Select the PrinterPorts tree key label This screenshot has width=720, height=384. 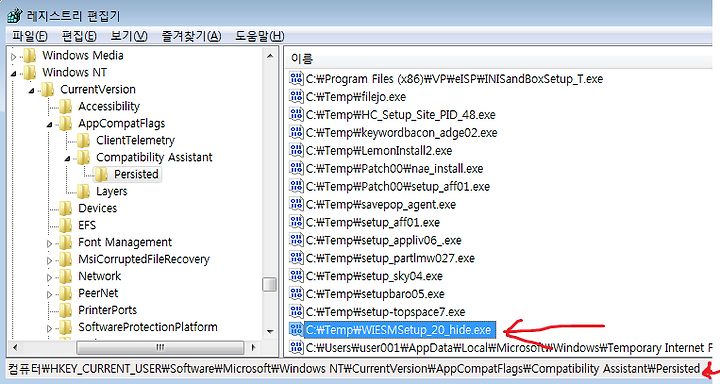point(107,311)
